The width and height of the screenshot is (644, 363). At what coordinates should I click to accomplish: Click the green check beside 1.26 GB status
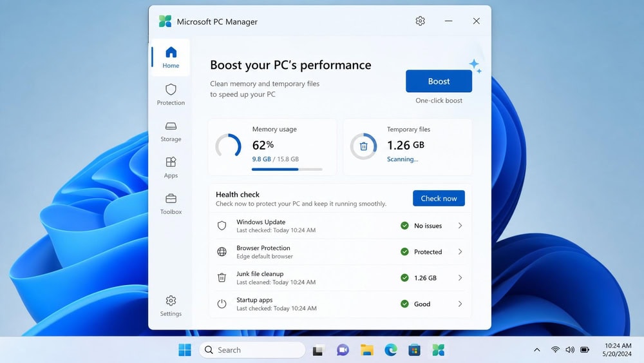pyautogui.click(x=404, y=278)
